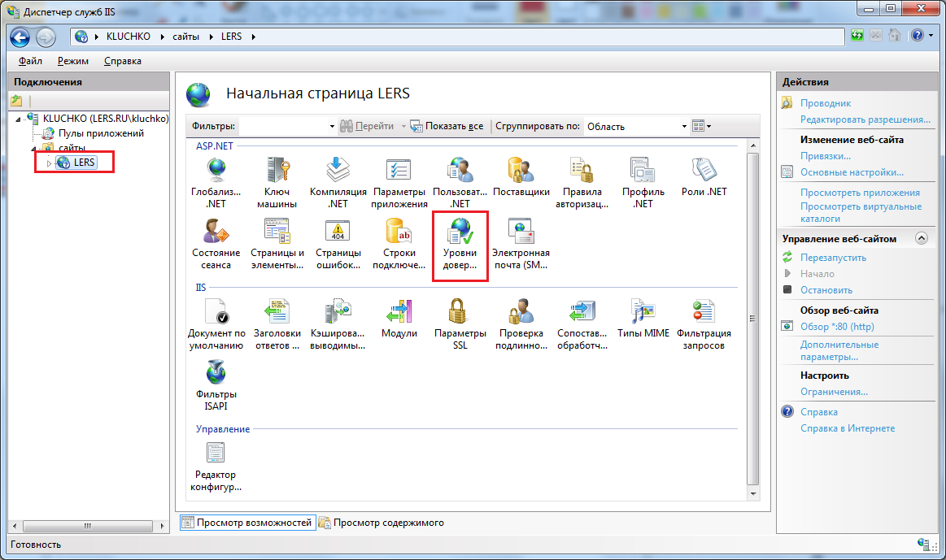
Task: Open Фильтрация запросов feature
Action: coord(704,324)
